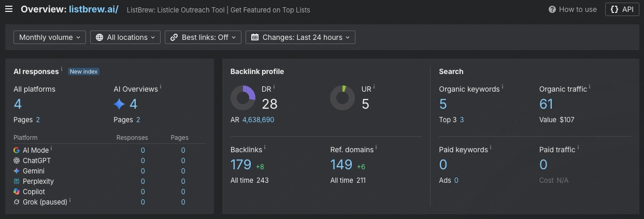Viewport: 644px width, 219px height.
Task: Click info icon next to Backlinks
Action: pyautogui.click(x=265, y=148)
